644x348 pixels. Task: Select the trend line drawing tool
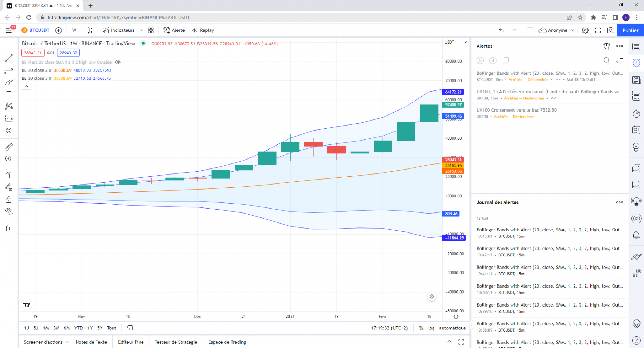[x=9, y=58]
